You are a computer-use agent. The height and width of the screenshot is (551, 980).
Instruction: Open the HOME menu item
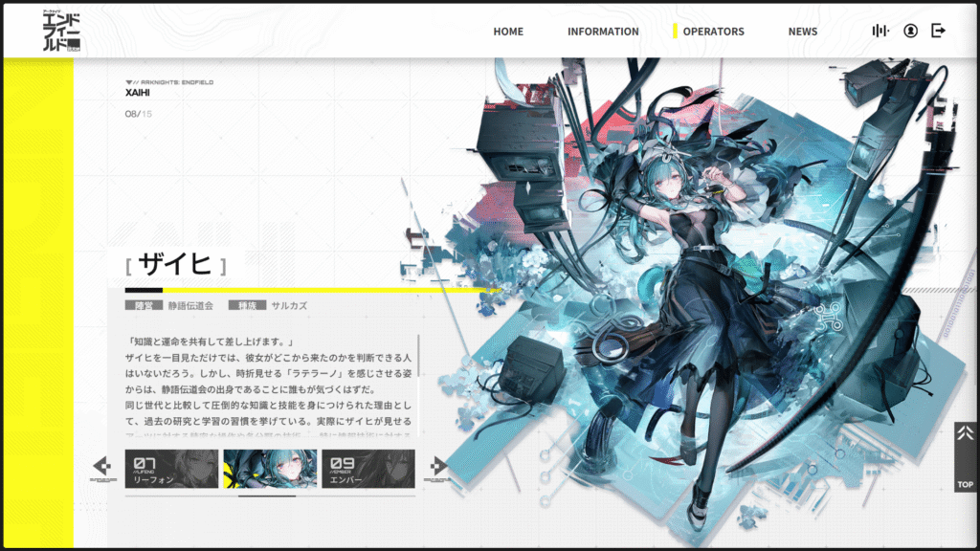[x=508, y=32]
